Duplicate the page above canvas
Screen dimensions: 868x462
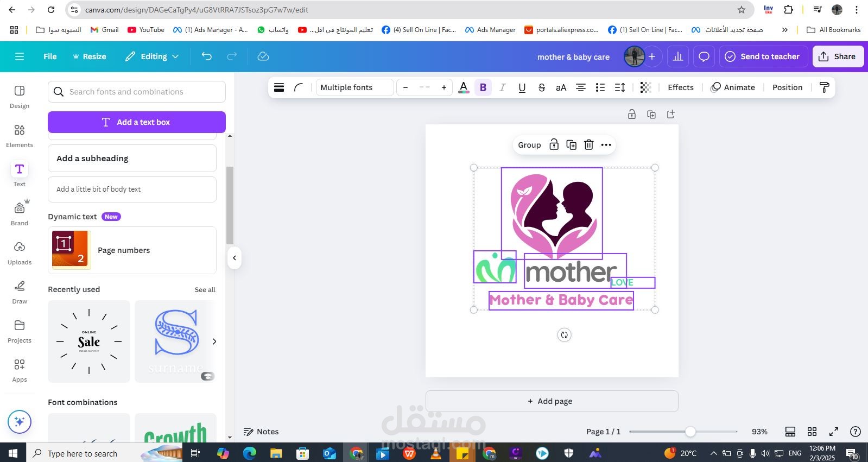point(651,114)
